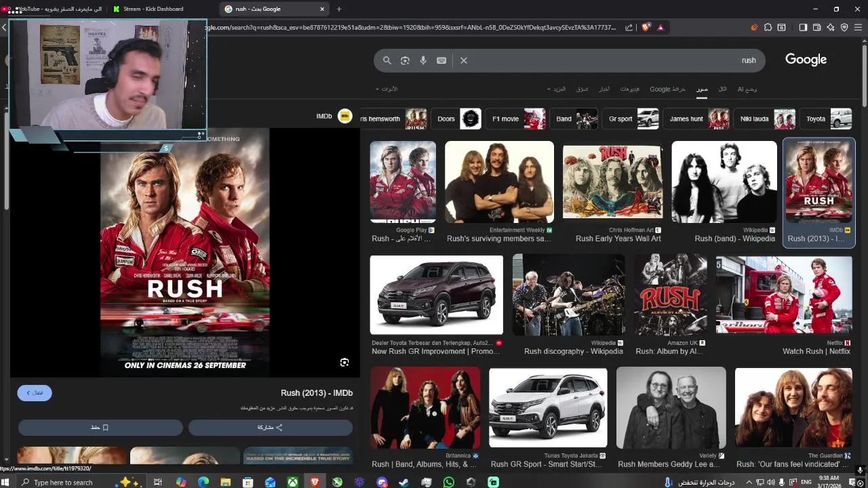
Task: Open 'Rush Early Years Wall Art' thumbnail
Action: click(x=612, y=182)
